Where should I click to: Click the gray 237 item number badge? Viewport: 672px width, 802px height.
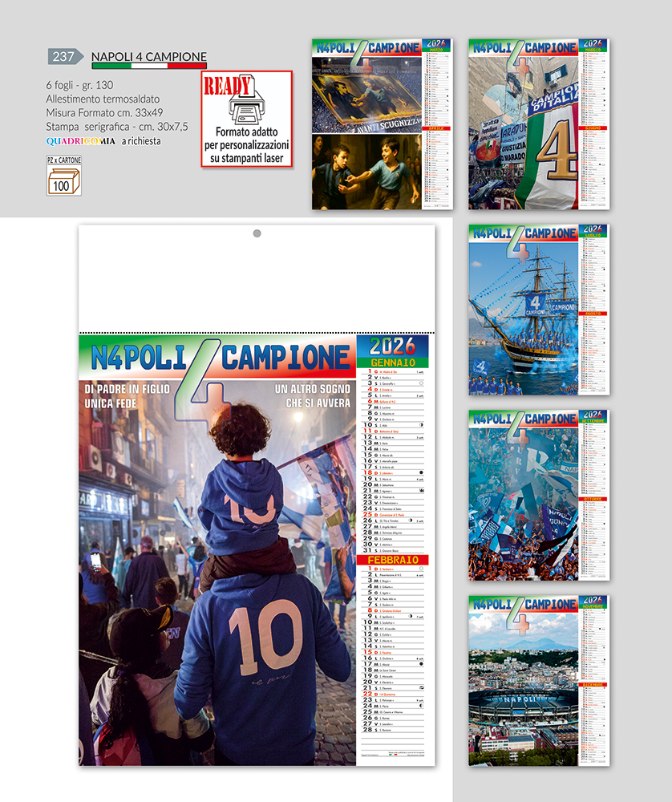point(65,56)
